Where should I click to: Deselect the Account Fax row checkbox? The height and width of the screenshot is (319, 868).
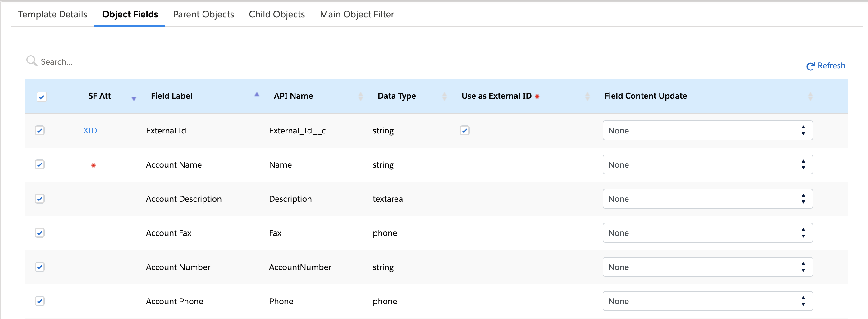click(x=40, y=233)
